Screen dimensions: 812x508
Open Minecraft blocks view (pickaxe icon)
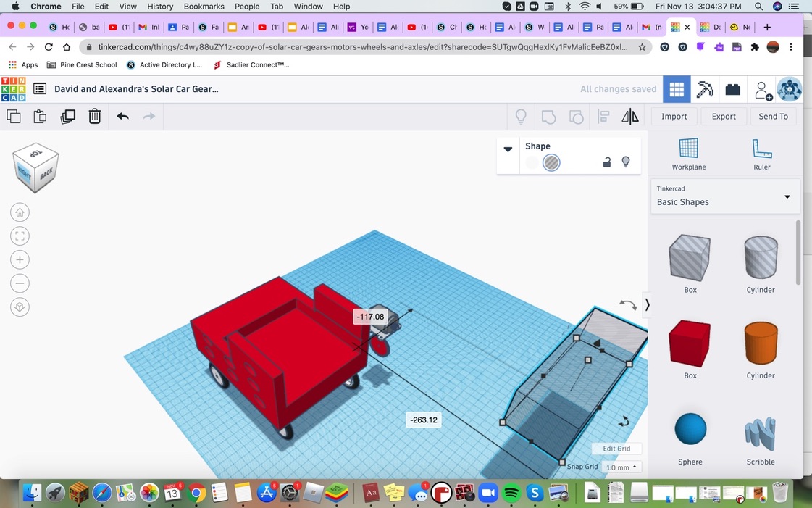tap(704, 89)
